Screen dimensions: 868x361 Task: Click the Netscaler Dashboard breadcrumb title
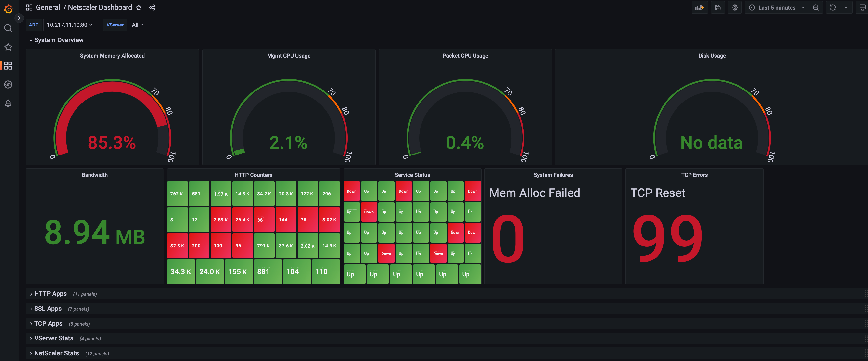[x=100, y=7]
